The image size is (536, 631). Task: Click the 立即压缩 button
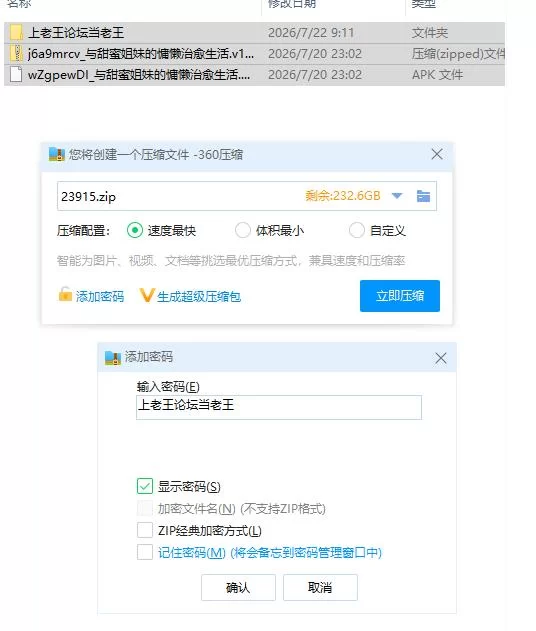(400, 296)
